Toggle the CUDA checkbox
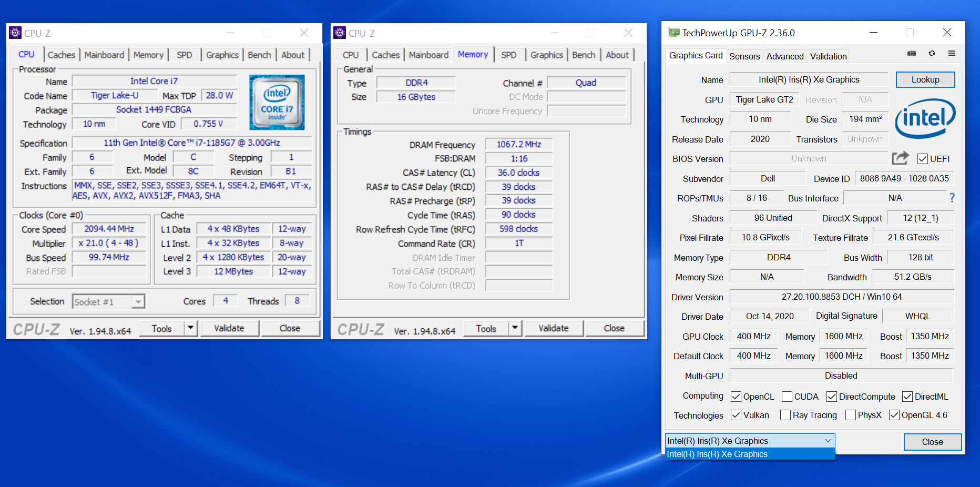Image resolution: width=980 pixels, height=487 pixels. pyautogui.click(x=787, y=397)
